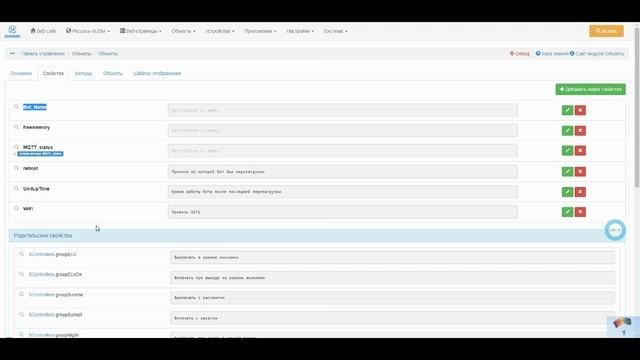This screenshot has height=360, width=640.
Task: Switch to the Объекты tab
Action: 113,73
